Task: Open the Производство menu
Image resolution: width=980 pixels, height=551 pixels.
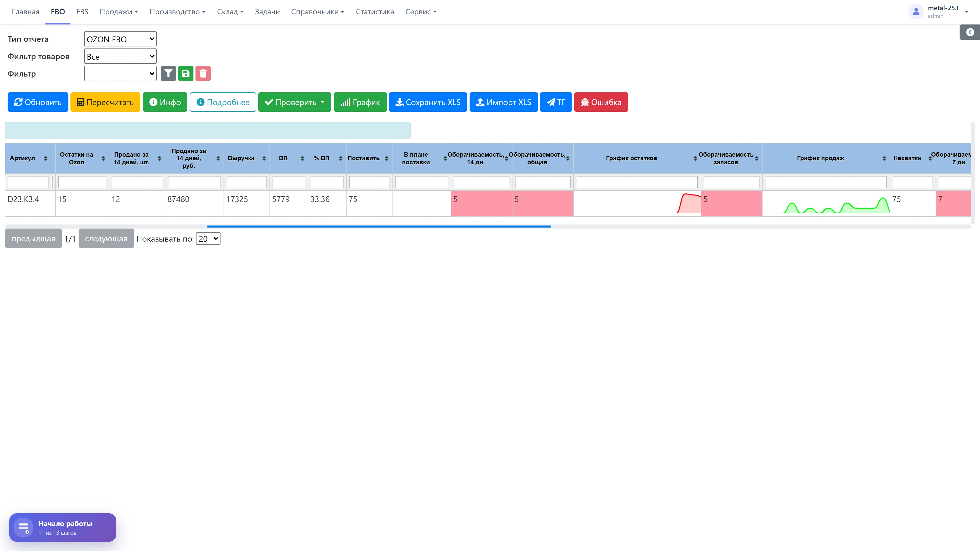Action: [x=177, y=12]
